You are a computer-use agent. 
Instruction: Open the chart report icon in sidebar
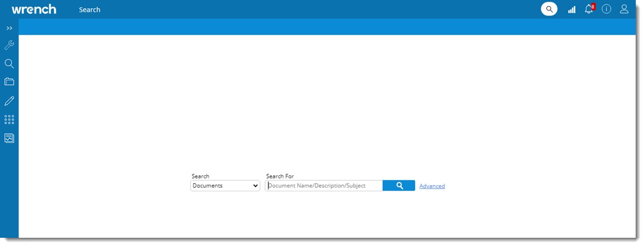pyautogui.click(x=9, y=138)
